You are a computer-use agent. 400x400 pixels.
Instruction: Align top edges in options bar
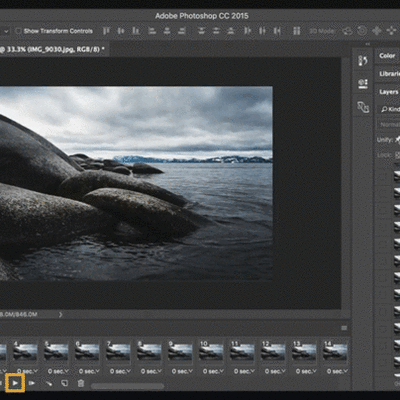(106, 31)
